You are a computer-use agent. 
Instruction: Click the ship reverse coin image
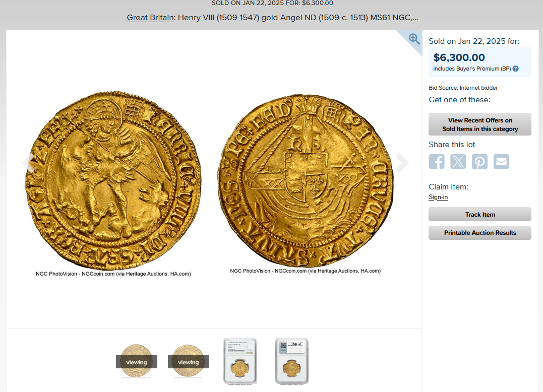(x=306, y=180)
